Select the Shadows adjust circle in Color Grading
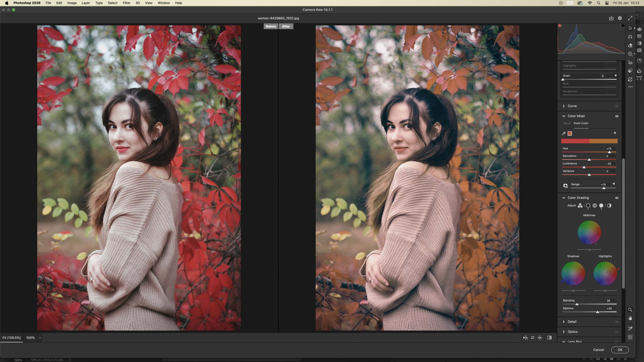 [x=588, y=206]
